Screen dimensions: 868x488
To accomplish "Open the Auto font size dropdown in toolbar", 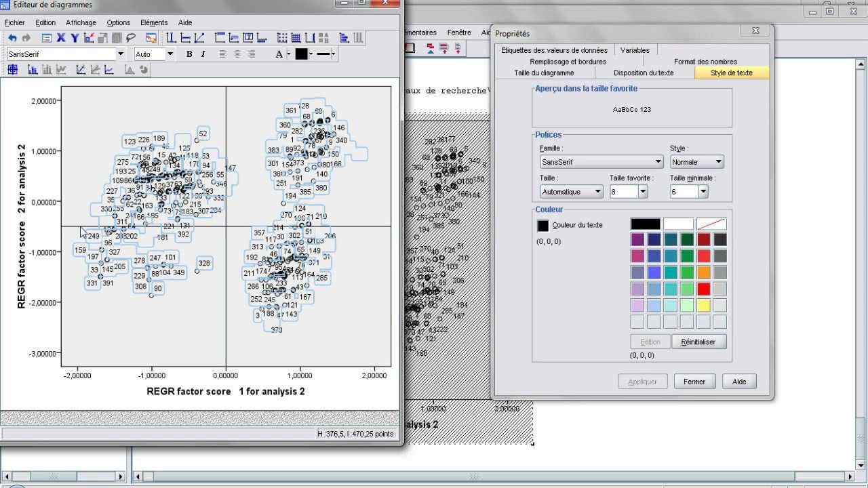I will pyautogui.click(x=170, y=54).
